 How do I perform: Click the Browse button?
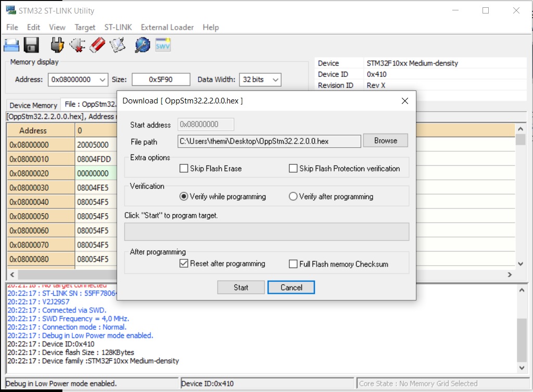(x=385, y=141)
